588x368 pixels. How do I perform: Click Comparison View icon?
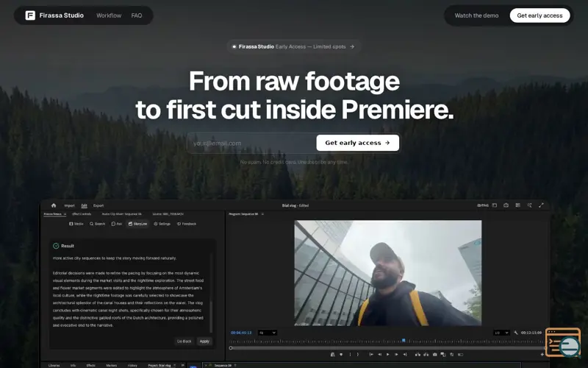point(443,355)
